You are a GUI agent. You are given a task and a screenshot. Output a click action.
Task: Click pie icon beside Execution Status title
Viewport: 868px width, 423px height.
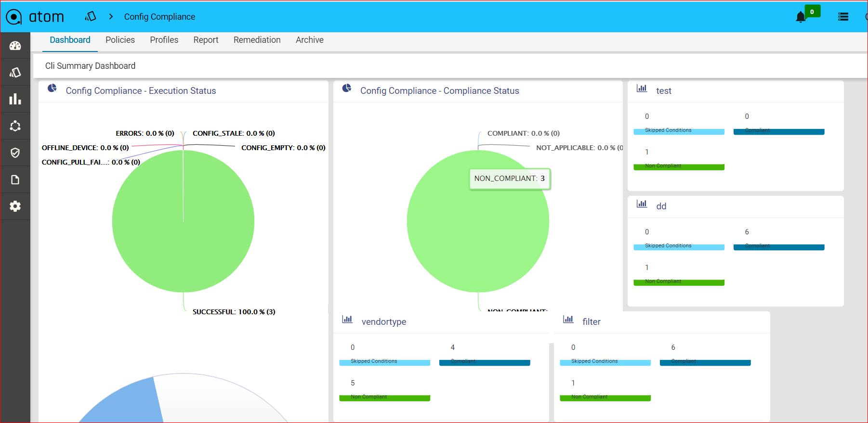(52, 89)
